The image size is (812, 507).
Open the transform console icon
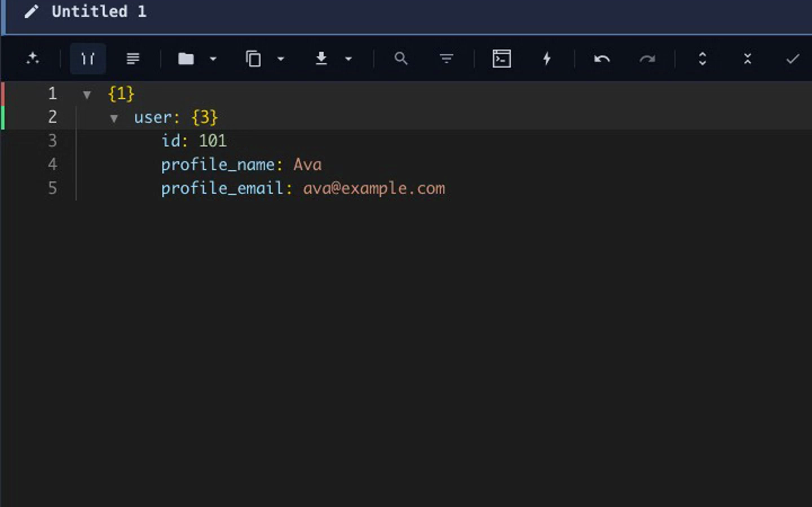502,59
